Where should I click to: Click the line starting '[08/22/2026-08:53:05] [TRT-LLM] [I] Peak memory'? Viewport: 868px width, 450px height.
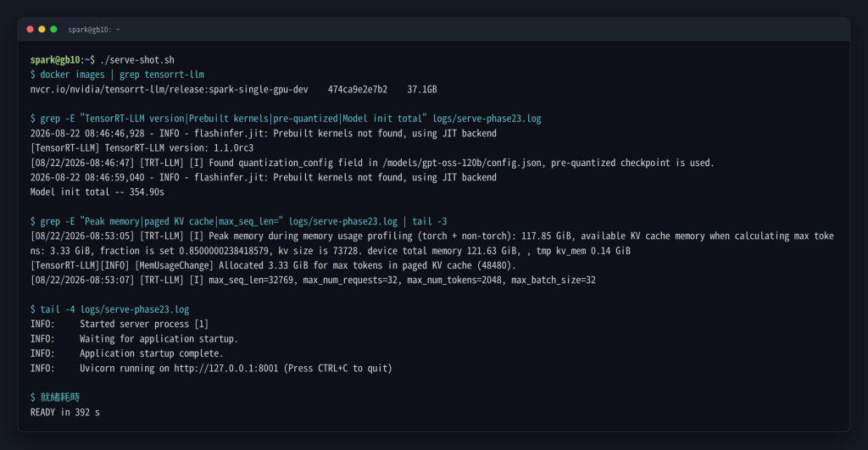(431, 236)
